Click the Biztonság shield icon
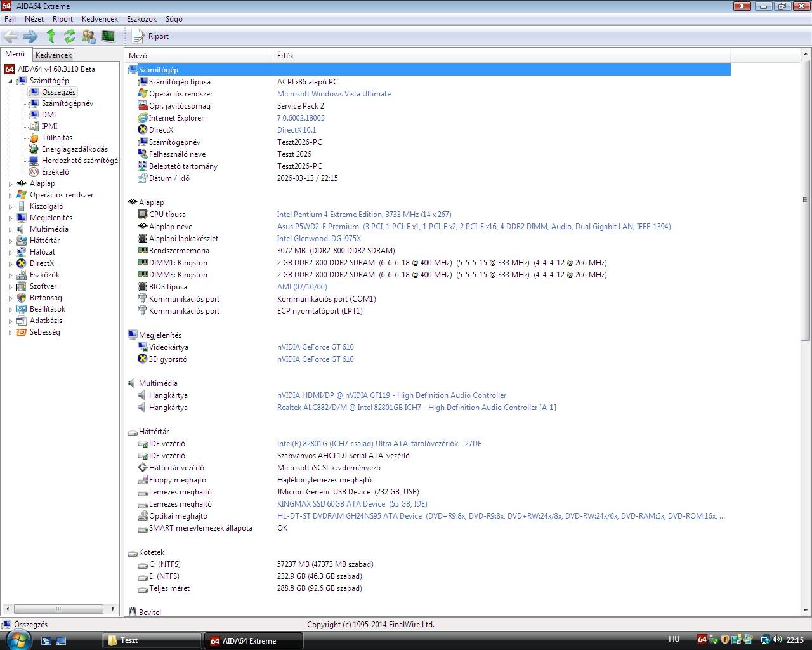The height and width of the screenshot is (650, 812). click(x=22, y=298)
